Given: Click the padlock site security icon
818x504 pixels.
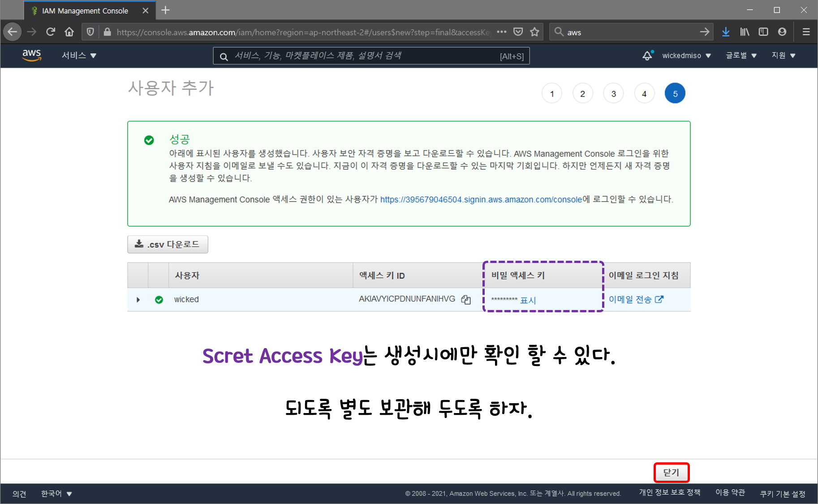Looking at the screenshot, I should [107, 32].
